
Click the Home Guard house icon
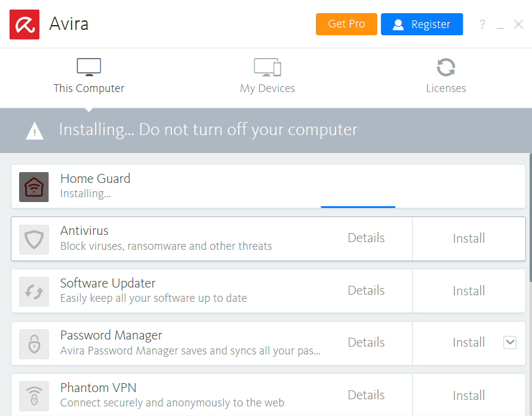click(34, 187)
